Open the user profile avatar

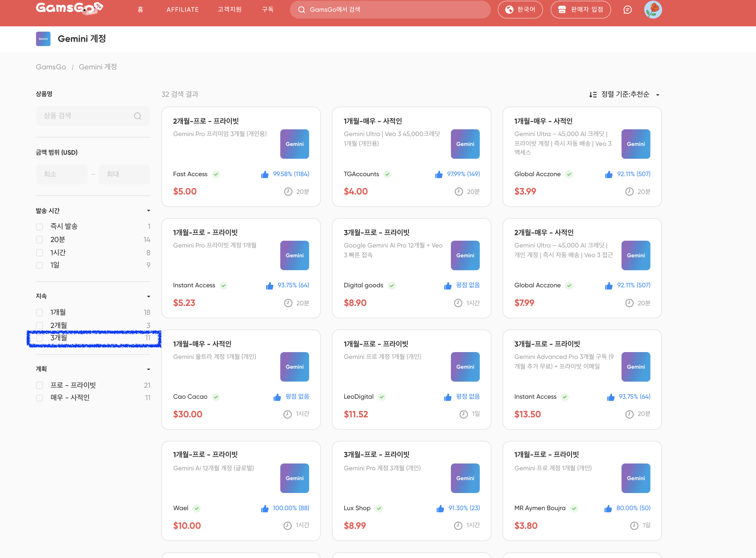click(653, 10)
